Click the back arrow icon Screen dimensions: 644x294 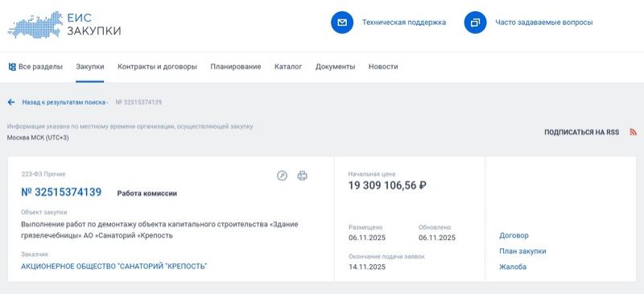pyautogui.click(x=11, y=102)
